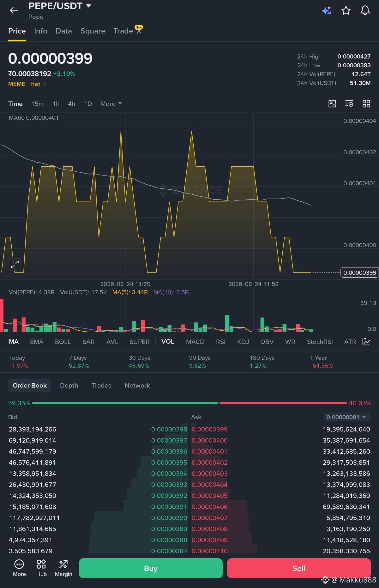Toggle the MA indicator
Screen dimensions: 379x588
(x=14, y=342)
